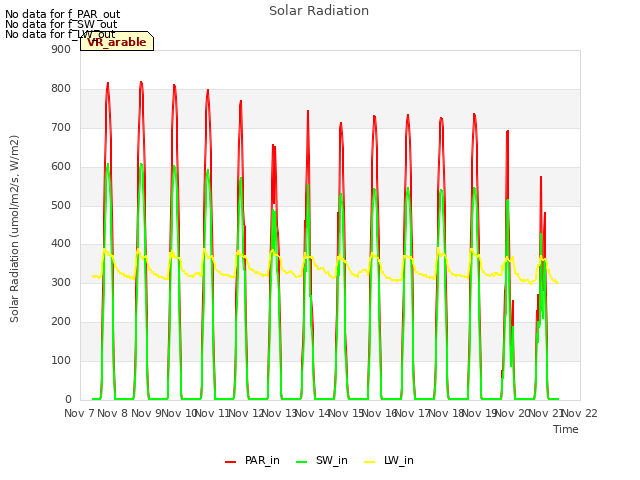Click the 400 y-axis tick label

[x=61, y=244]
